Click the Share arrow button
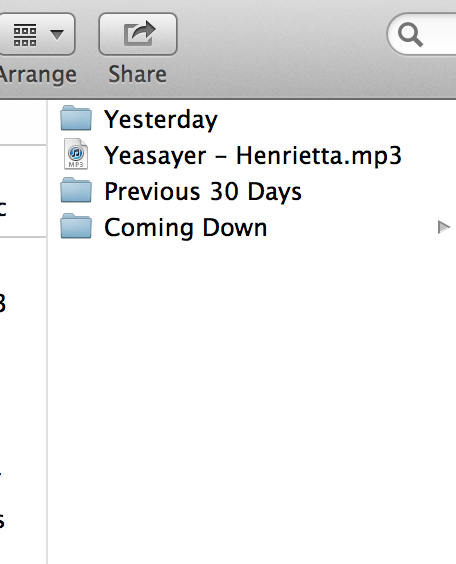The width and height of the screenshot is (456, 564). tap(138, 34)
